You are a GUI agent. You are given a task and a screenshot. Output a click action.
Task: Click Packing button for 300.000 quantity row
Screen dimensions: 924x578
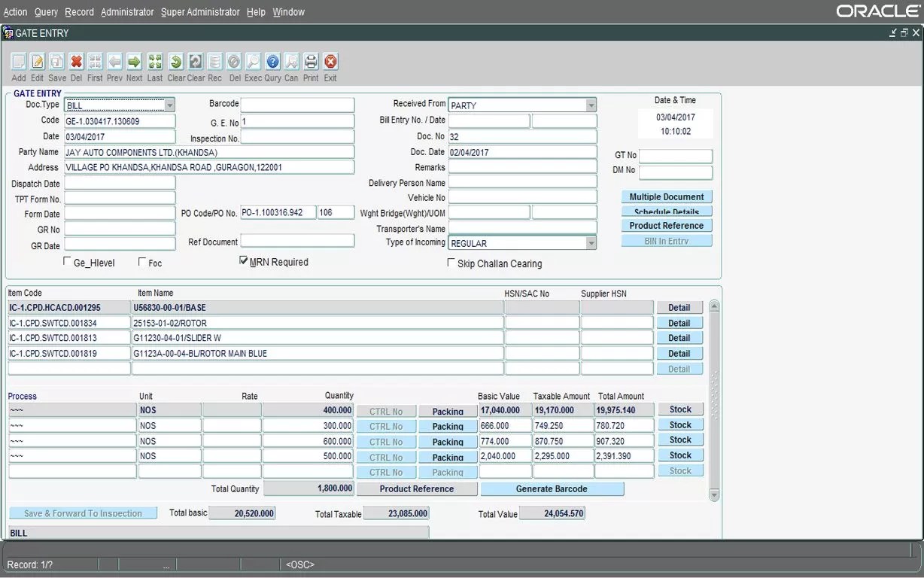pyautogui.click(x=448, y=427)
